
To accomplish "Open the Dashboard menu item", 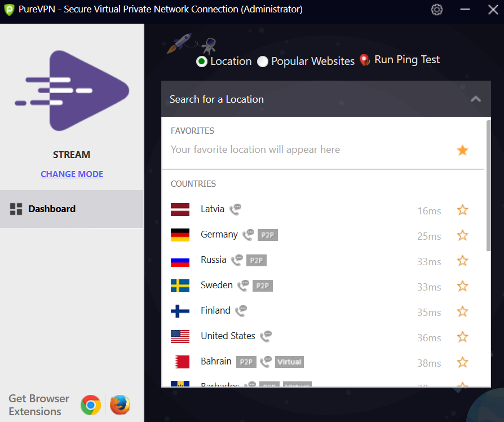I will point(72,209).
